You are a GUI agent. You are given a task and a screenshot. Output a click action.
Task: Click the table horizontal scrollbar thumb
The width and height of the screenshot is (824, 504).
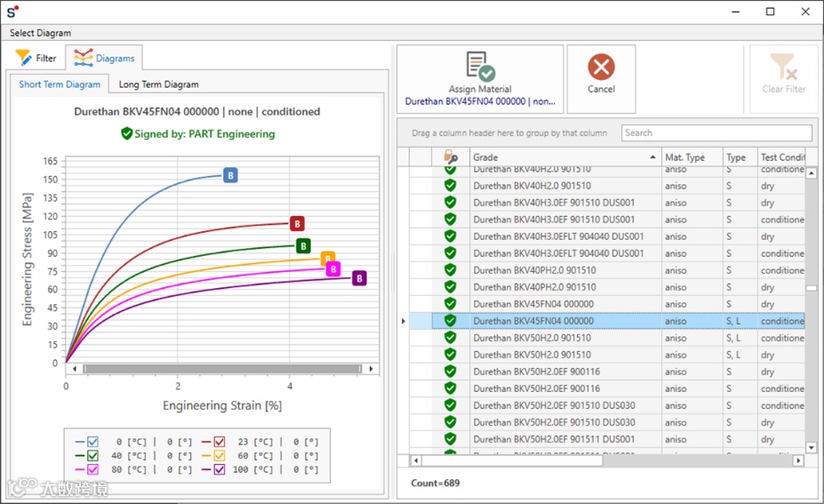[x=512, y=461]
